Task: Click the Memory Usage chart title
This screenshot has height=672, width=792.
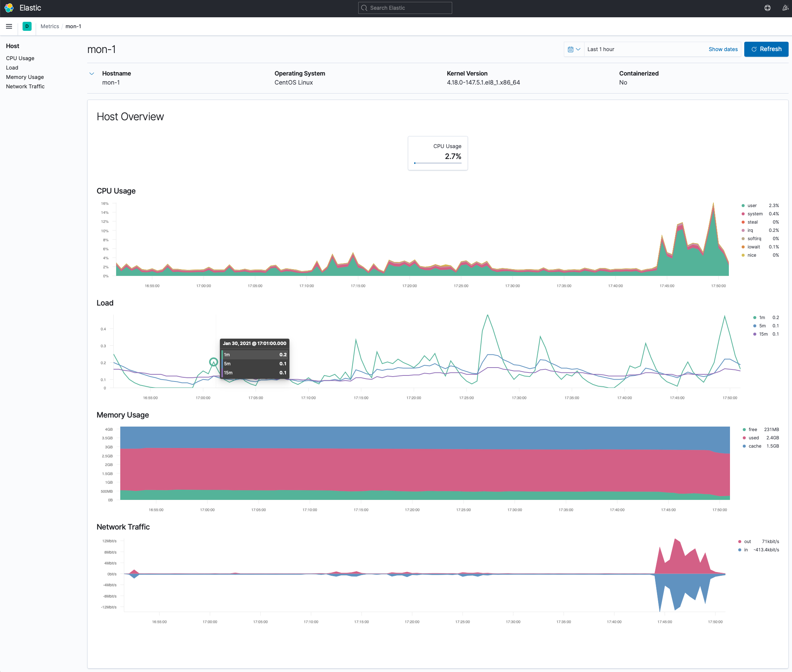Action: point(123,415)
